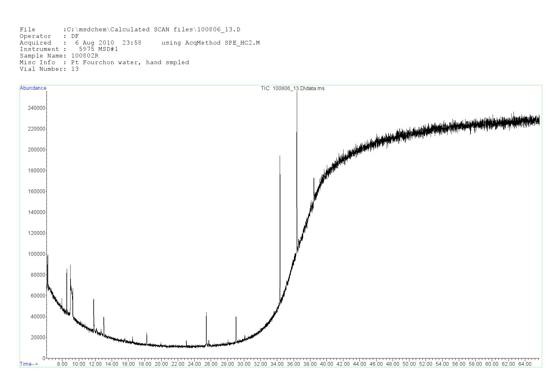
Task: Click the 36.00 tick label on time axis
Action: 293,364
